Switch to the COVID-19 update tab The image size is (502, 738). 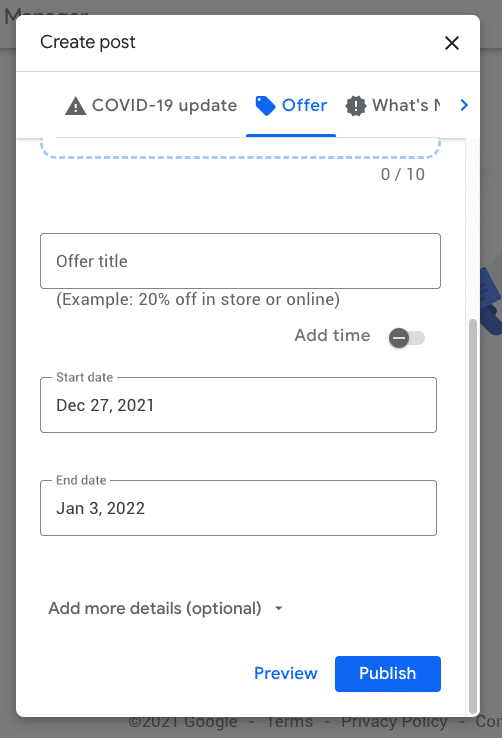(x=151, y=105)
